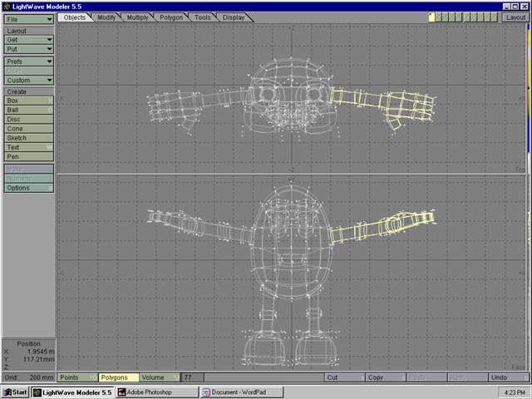Expand the Custom dropdown
The width and height of the screenshot is (532, 399).
(x=29, y=81)
